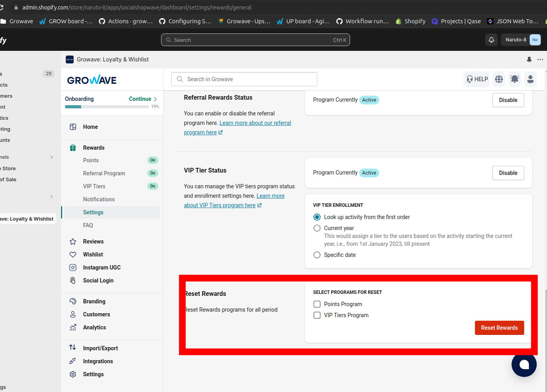Screen dimensions: 547x392
Task: Click the Search in Growave field
Action: 244,79
